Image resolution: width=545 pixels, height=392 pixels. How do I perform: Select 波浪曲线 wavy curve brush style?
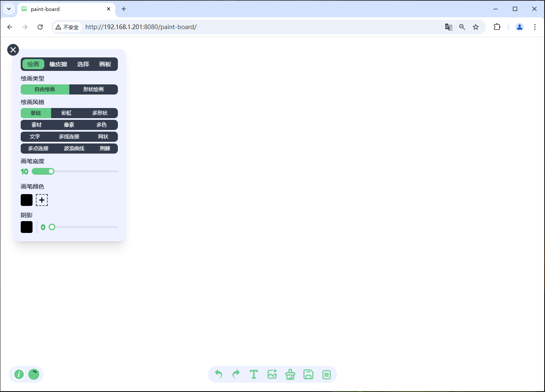point(74,149)
